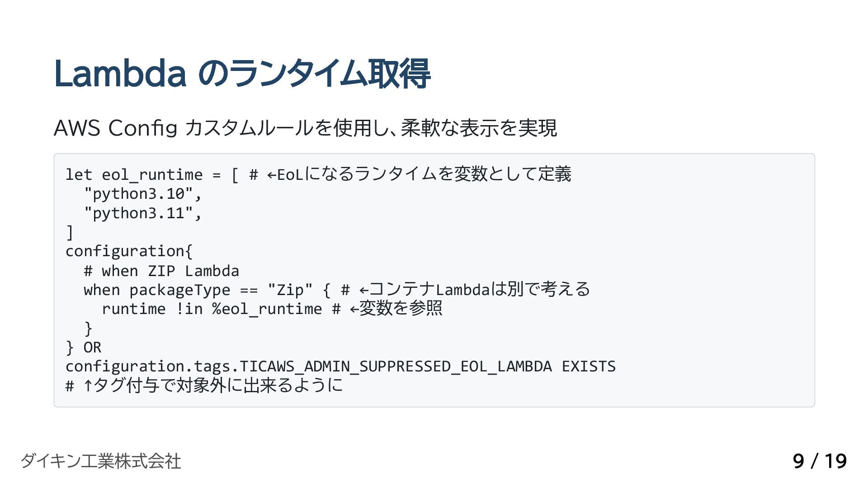Click the "configuration{" line

pos(129,251)
